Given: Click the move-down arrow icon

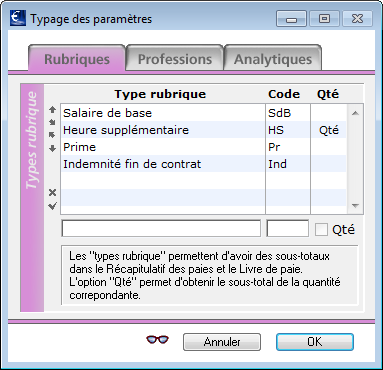Looking at the screenshot, I should (x=52, y=148).
